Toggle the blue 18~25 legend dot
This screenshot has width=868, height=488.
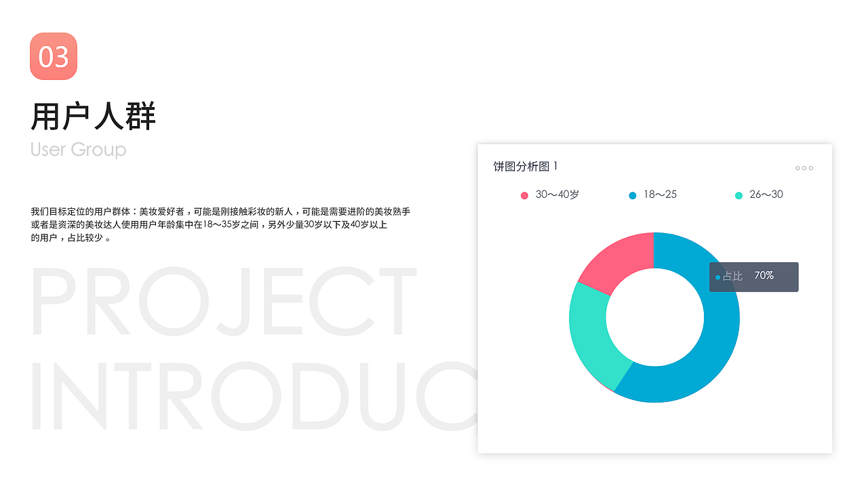(x=633, y=195)
